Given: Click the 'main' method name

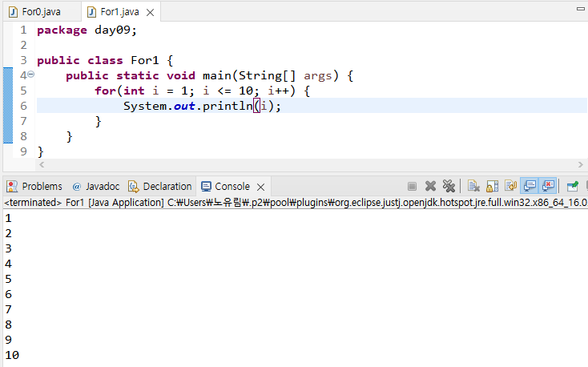Looking at the screenshot, I should pyautogui.click(x=217, y=75).
